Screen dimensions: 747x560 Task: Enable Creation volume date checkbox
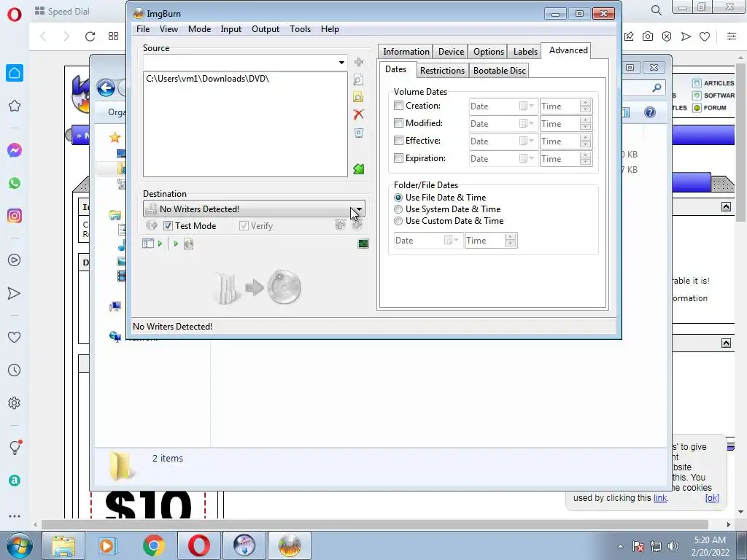click(x=399, y=105)
